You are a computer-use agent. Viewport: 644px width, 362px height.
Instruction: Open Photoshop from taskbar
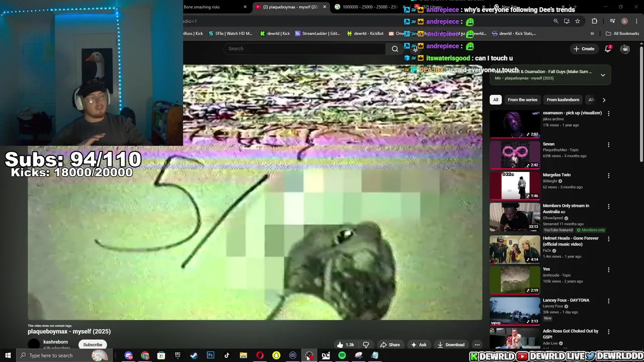(210, 355)
